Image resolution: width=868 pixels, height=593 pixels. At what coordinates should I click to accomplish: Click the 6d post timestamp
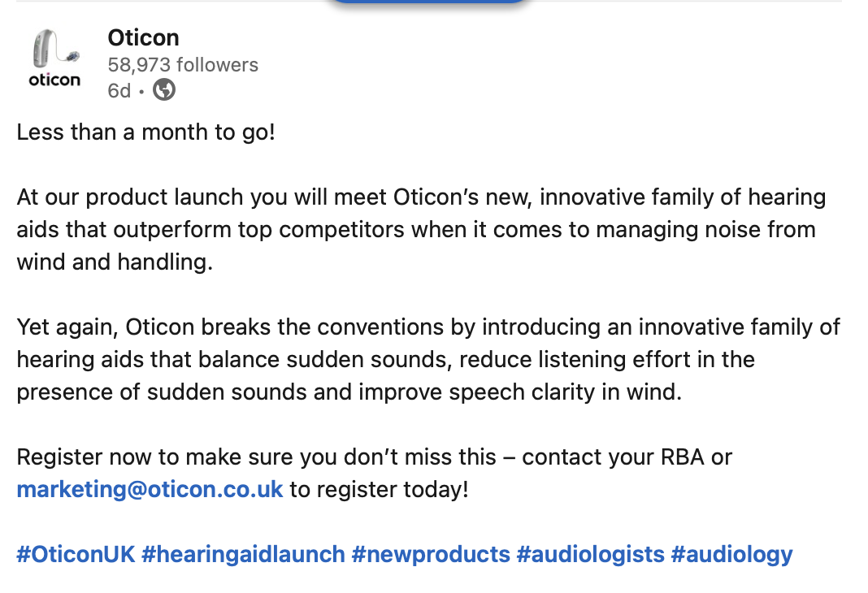(119, 91)
